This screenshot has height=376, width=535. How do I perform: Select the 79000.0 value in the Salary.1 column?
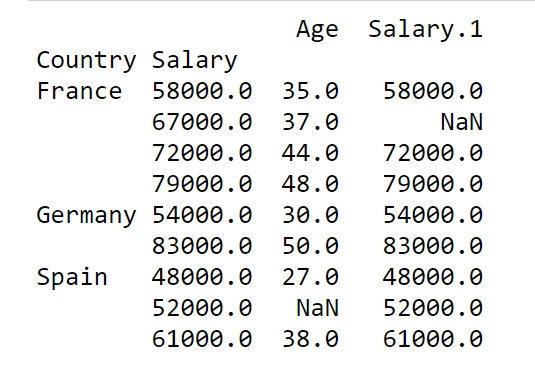(x=433, y=184)
